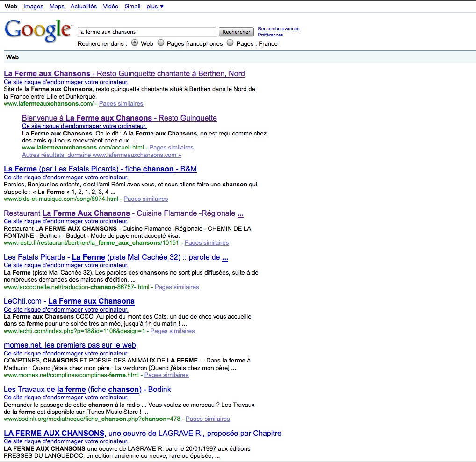The height and width of the screenshot is (462, 476).
Task: Click the search query input field
Action: (147, 32)
